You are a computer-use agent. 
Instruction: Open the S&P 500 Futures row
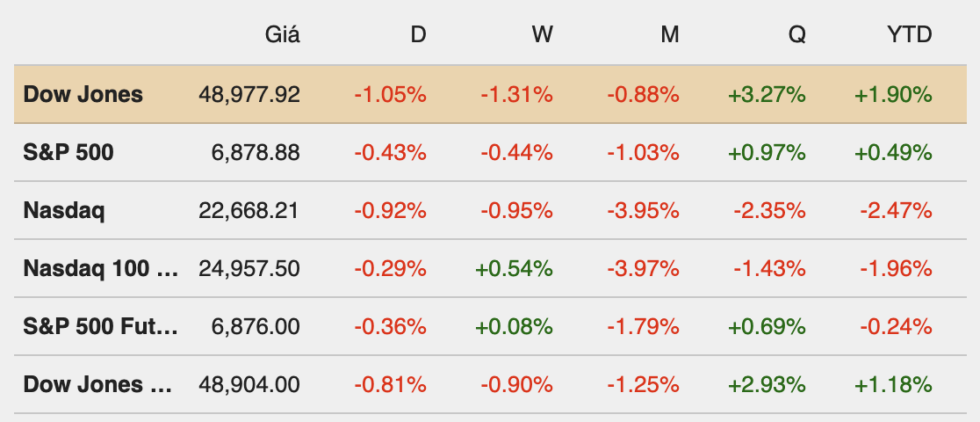100,326
